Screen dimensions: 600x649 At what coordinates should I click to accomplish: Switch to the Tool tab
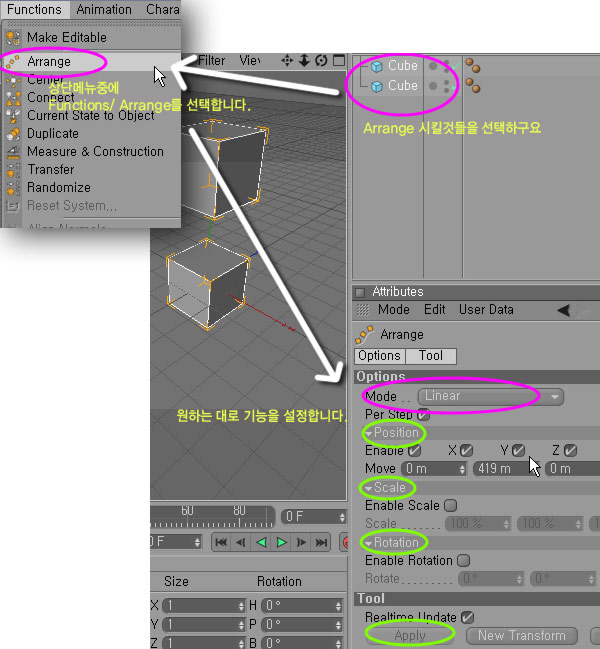tap(431, 356)
